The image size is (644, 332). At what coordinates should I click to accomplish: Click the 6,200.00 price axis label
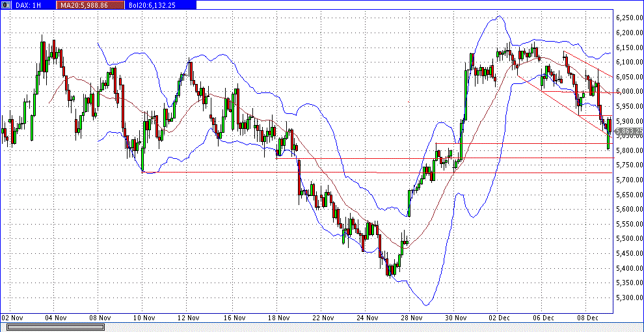tap(630, 33)
